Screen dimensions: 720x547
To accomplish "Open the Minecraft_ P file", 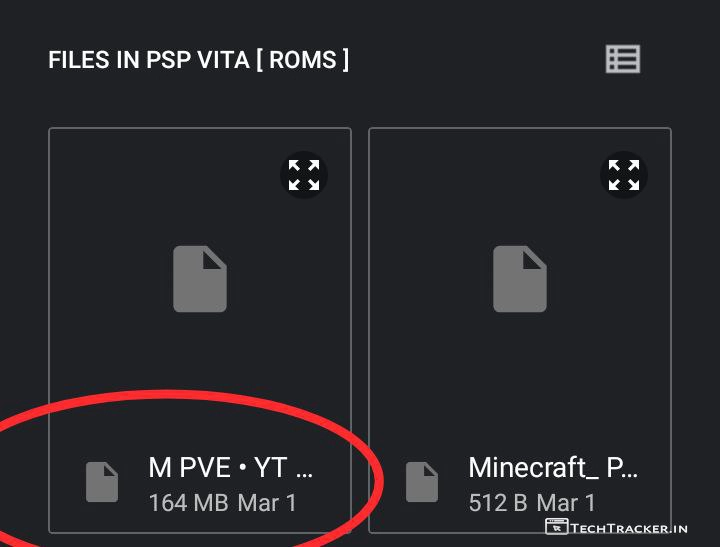I will [x=552, y=467].
